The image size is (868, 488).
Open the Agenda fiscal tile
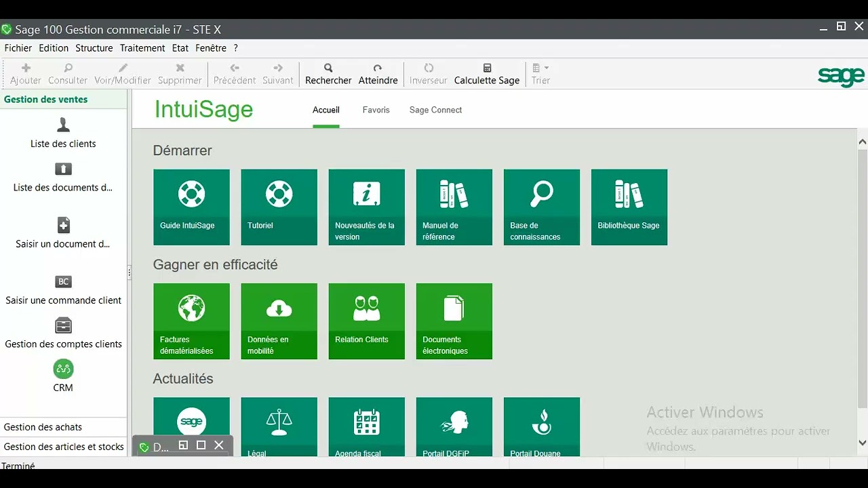[366, 426]
